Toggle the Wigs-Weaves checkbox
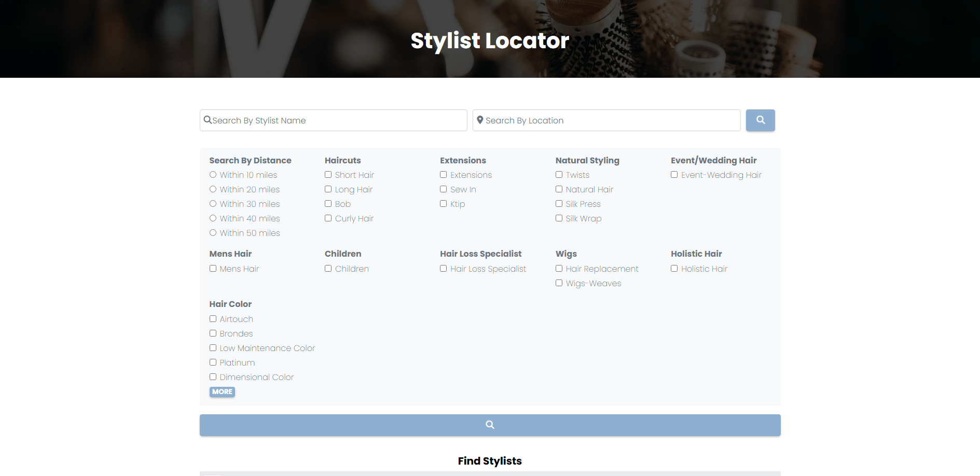Image resolution: width=980 pixels, height=476 pixels. point(559,283)
